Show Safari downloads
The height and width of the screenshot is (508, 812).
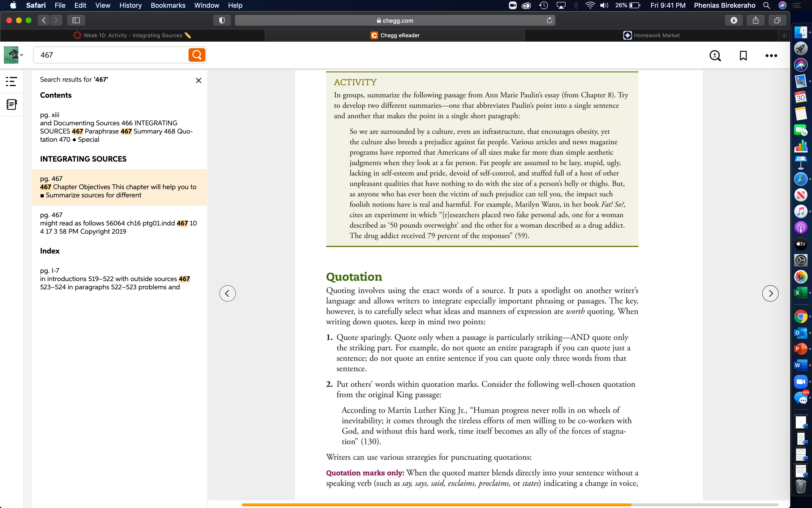pos(733,20)
